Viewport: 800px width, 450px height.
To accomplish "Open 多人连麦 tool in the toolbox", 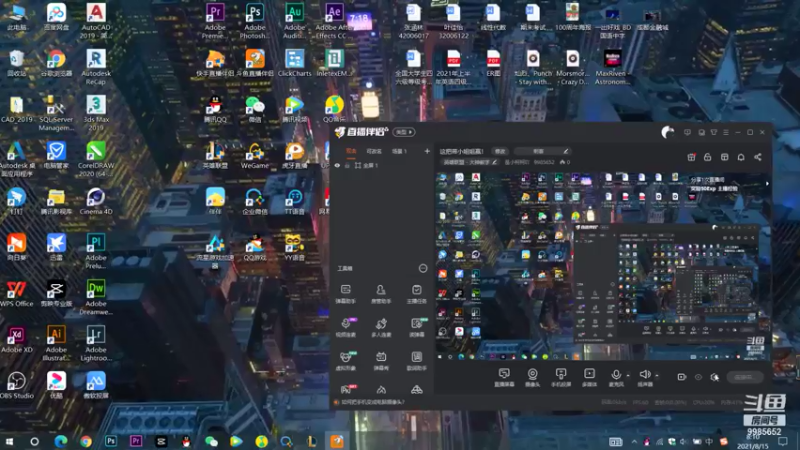I will click(x=381, y=328).
